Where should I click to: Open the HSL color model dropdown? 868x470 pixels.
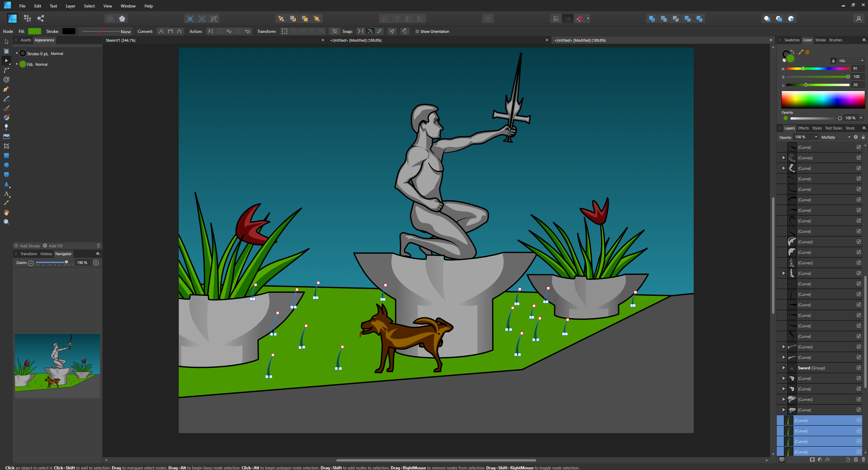(851, 61)
